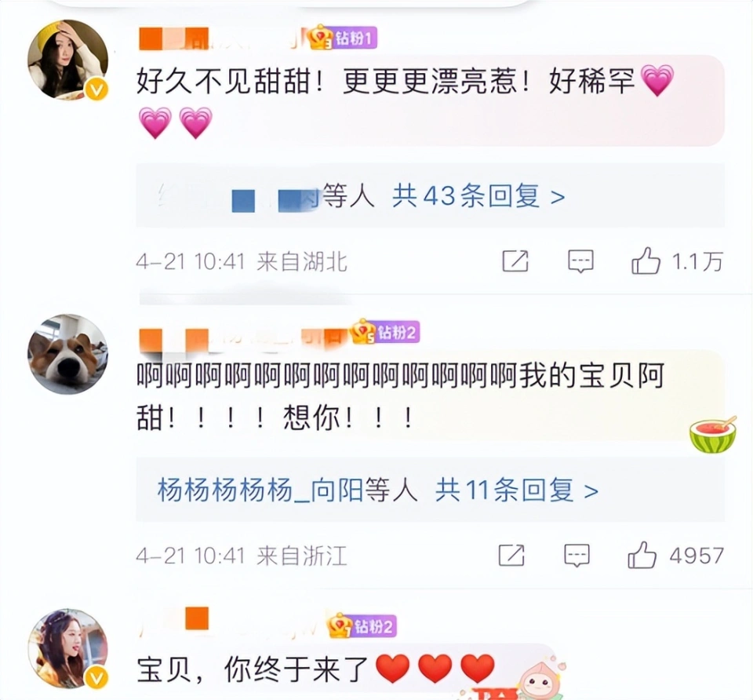753x700 pixels.
Task: Open the 宝贝，你终于来了 comment
Action: pos(315,669)
